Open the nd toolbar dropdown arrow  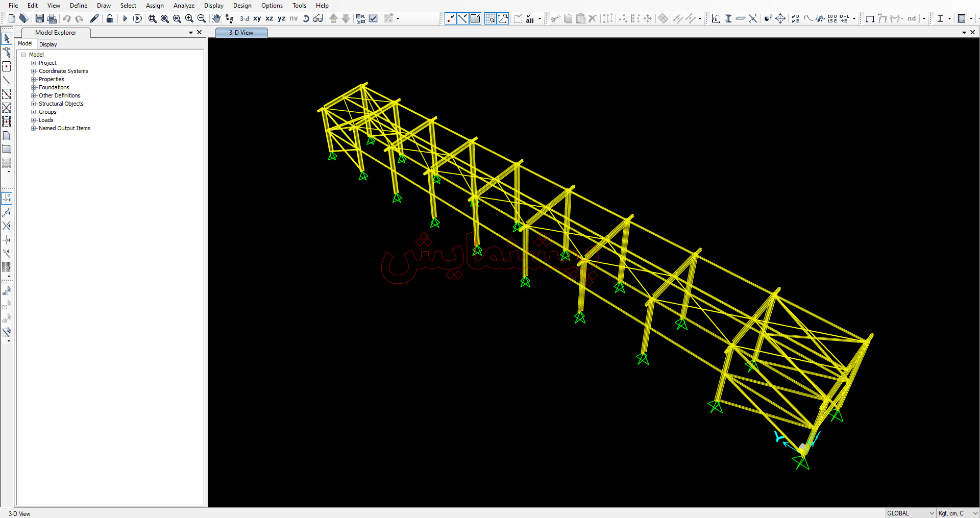924,19
